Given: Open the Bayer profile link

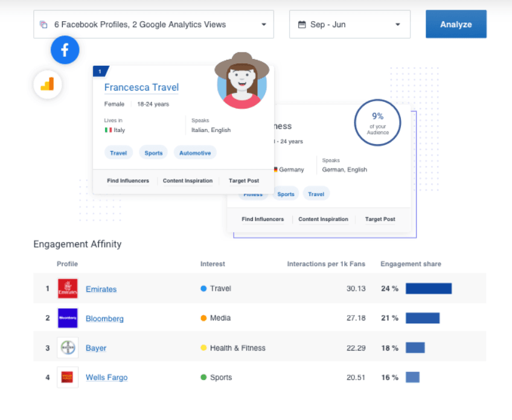Looking at the screenshot, I should click(x=96, y=348).
